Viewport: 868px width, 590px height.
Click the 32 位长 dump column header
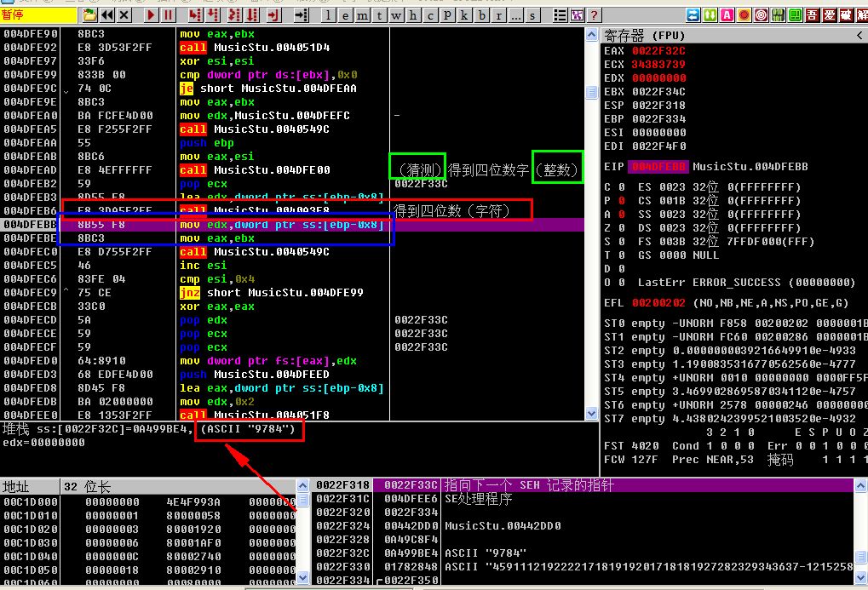[x=178, y=487]
